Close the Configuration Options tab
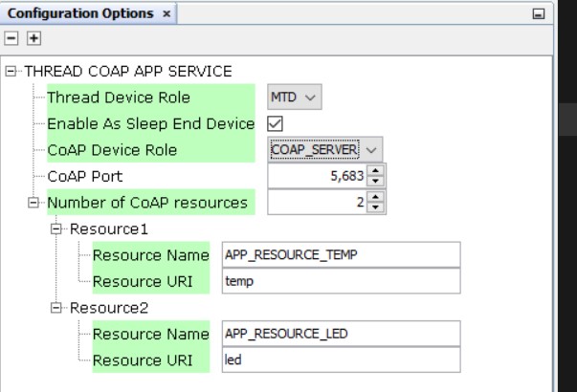The image size is (577, 392). coord(166,14)
